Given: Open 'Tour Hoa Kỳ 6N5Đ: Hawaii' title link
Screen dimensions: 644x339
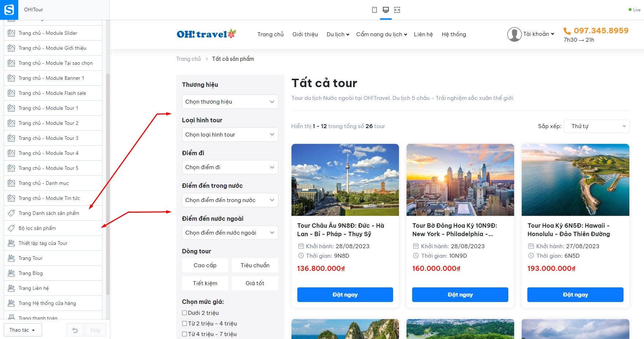Looking at the screenshot, I should [x=569, y=230].
